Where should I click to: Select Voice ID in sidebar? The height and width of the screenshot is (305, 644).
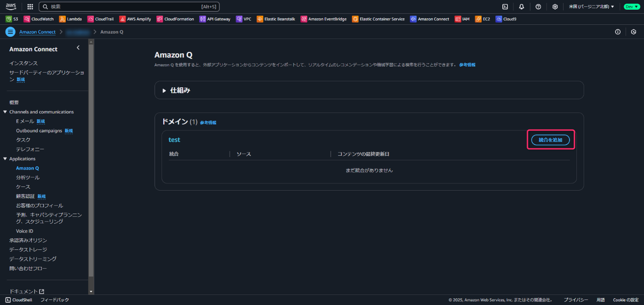25,231
